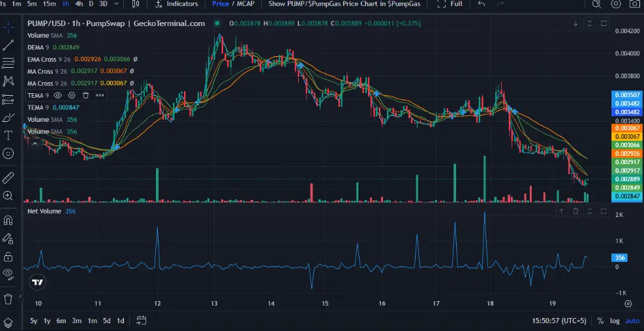This screenshot has height=331, width=644.
Task: Click the TradingView logo
Action: click(x=37, y=282)
